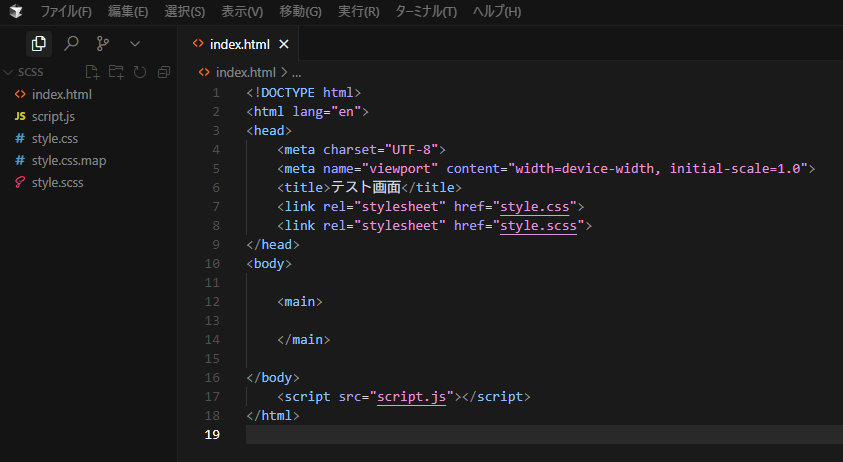Open the ヘルプ(H) menu

pos(497,11)
